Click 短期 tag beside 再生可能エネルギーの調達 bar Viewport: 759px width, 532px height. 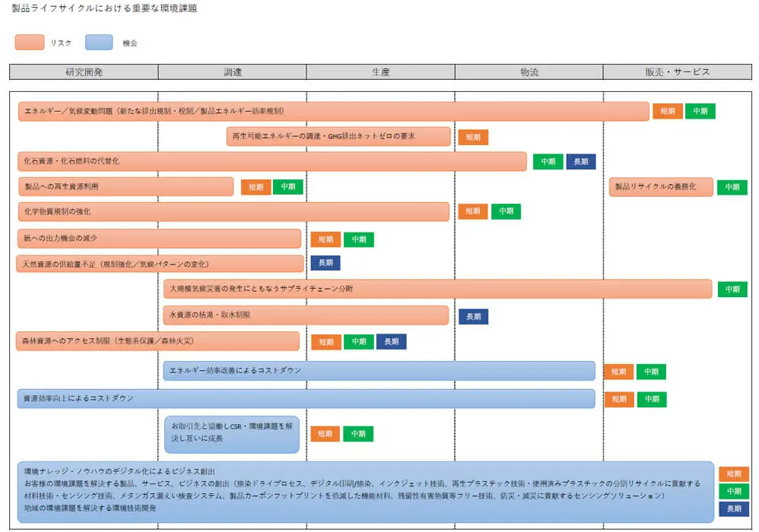point(473,138)
